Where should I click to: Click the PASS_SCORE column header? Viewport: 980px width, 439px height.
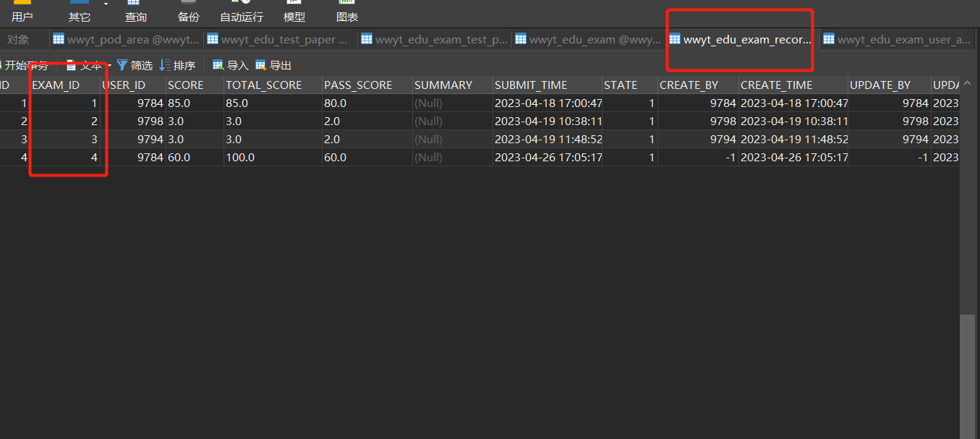[367, 85]
